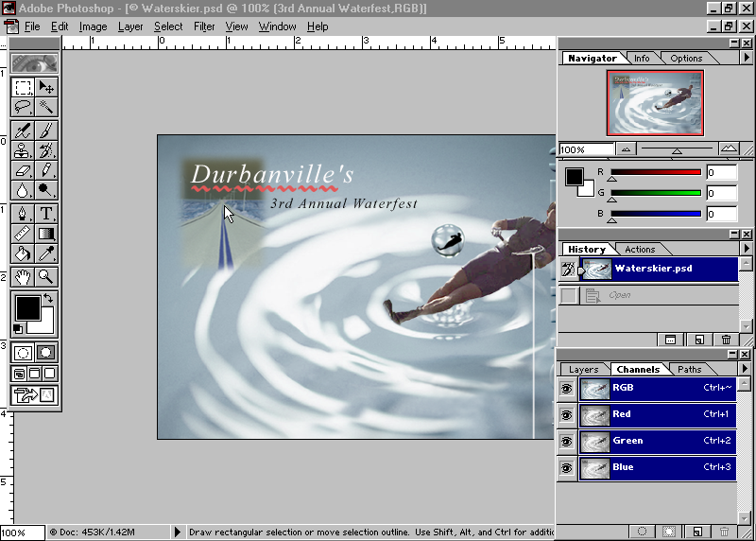Screen dimensions: 756x541
Task: Select the Eyedropper tool
Action: click(x=46, y=253)
